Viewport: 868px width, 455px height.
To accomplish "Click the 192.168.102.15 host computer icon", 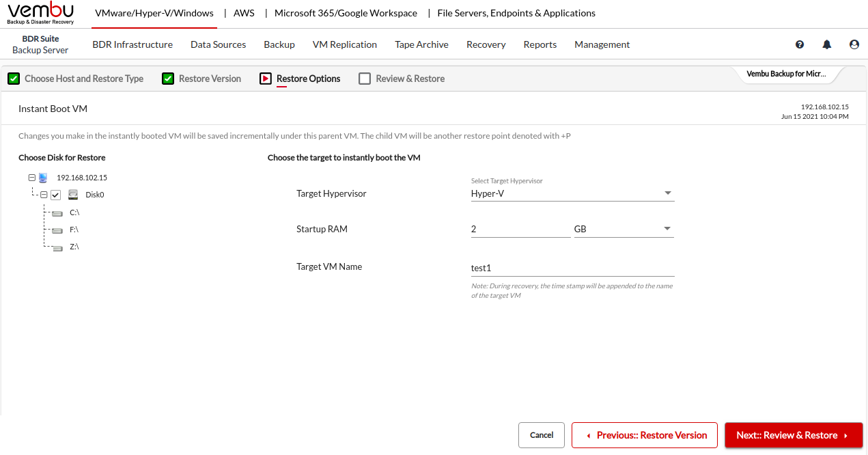I will [x=43, y=178].
